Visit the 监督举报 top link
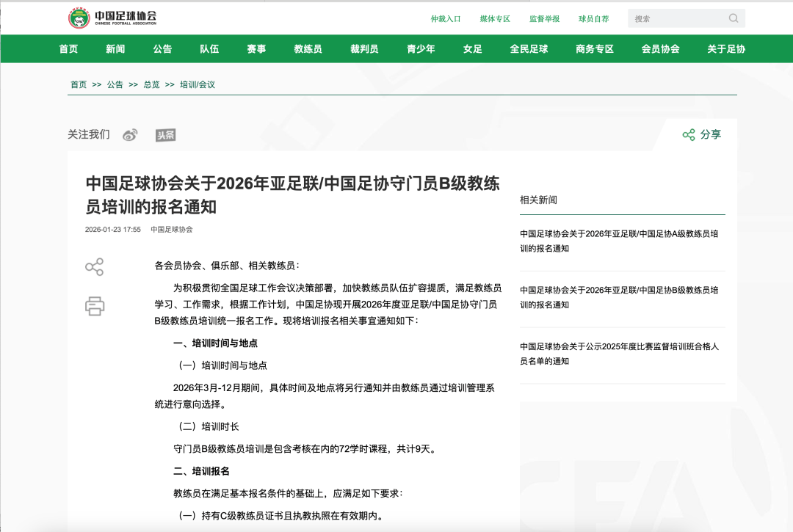The image size is (793, 532). tap(544, 19)
